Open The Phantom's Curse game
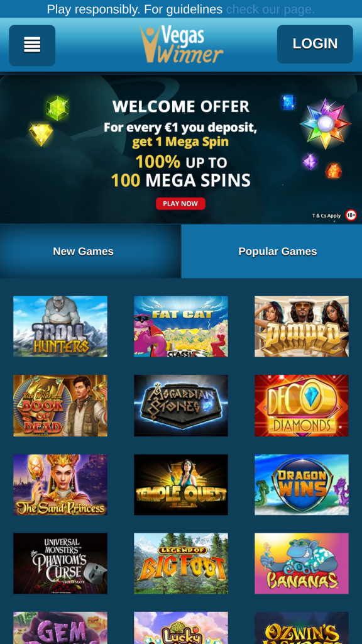This screenshot has width=362, height=644. click(60, 563)
